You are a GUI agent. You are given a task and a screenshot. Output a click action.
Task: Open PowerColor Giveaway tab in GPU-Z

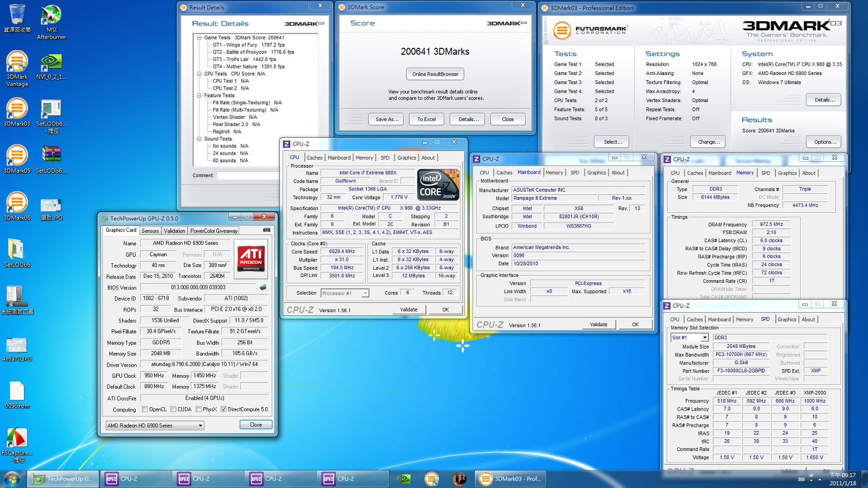(x=214, y=231)
